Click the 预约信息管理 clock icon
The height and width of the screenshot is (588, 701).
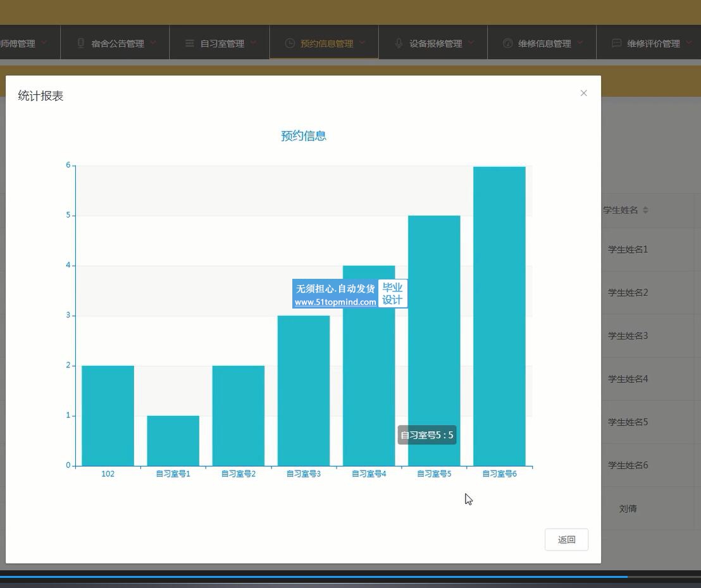(x=290, y=43)
